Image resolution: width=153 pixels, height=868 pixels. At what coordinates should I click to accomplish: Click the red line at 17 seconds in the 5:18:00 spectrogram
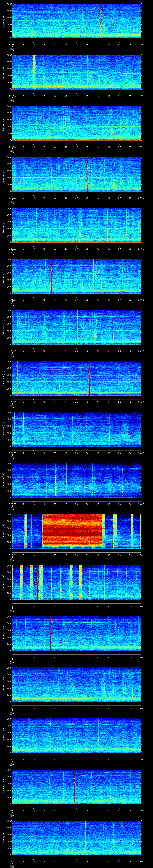[x=49, y=123]
